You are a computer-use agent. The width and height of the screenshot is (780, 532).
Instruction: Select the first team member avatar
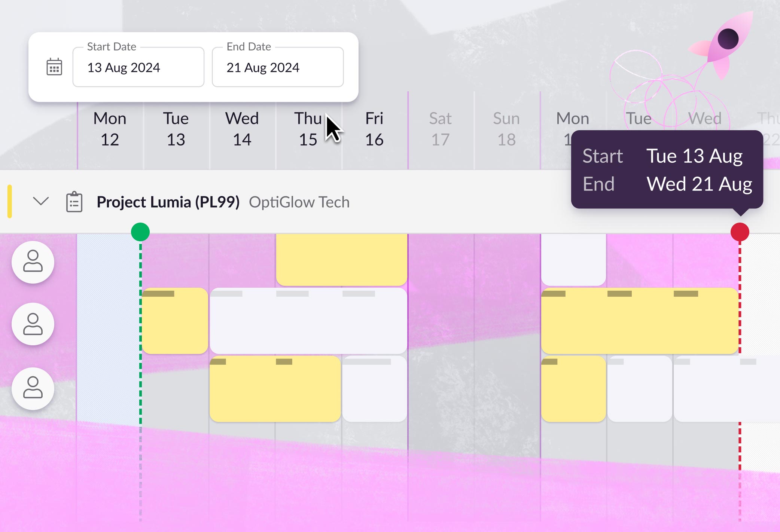pos(33,262)
